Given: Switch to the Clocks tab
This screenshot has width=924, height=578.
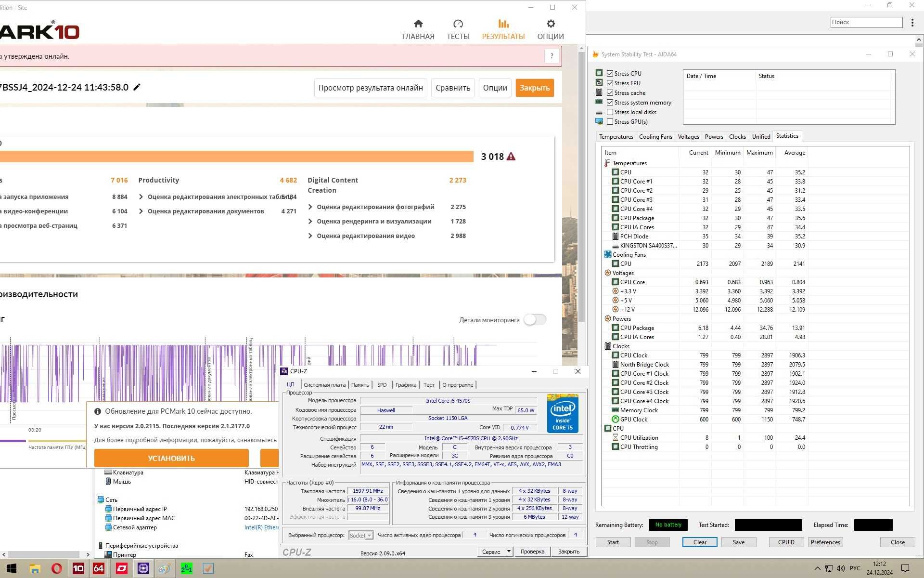Looking at the screenshot, I should 737,137.
